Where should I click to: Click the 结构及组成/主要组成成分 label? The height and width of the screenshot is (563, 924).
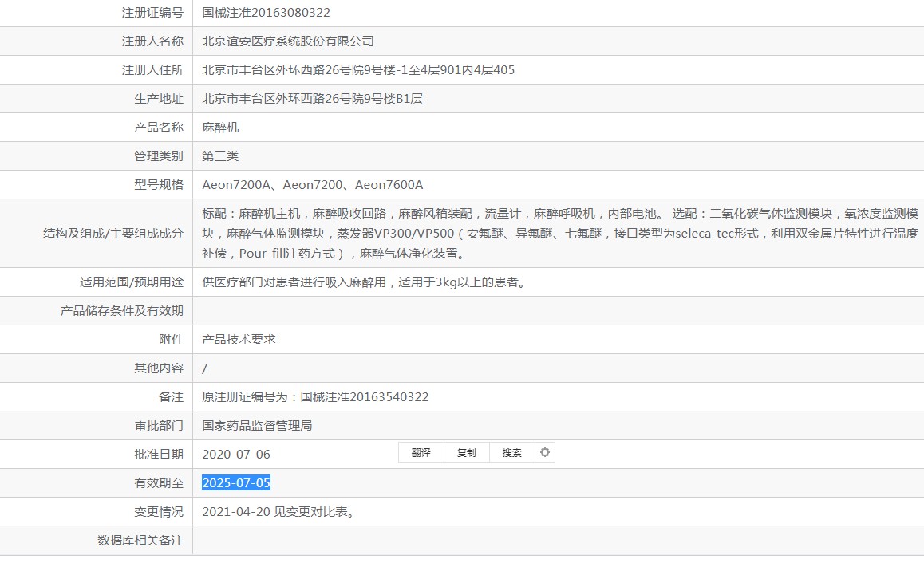pos(113,233)
